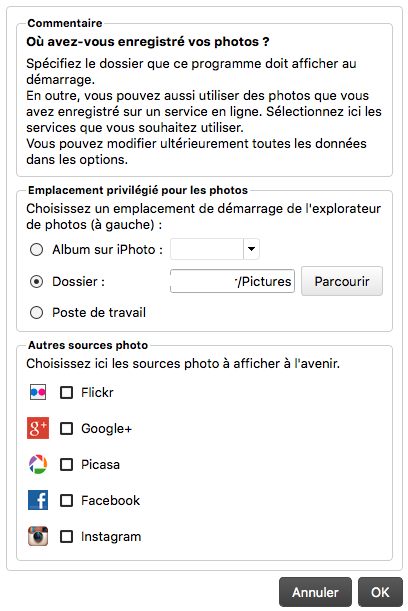Tick the Instagram checkbox

point(66,537)
